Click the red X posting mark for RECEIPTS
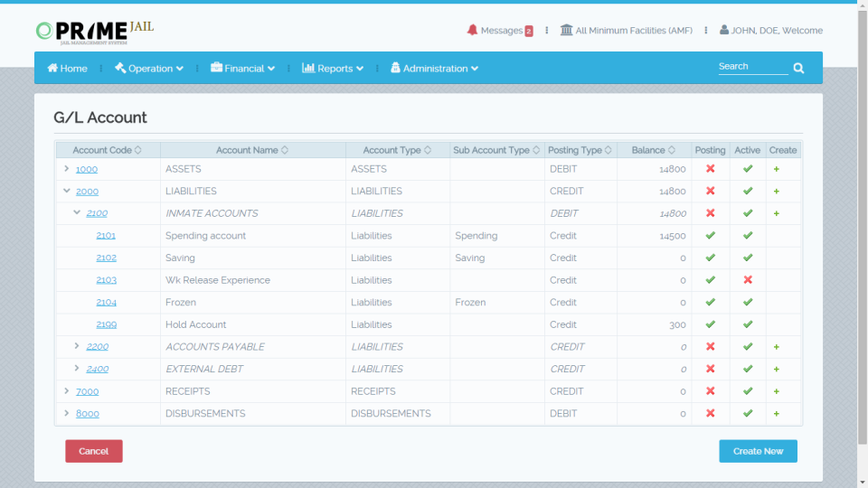 (x=711, y=391)
